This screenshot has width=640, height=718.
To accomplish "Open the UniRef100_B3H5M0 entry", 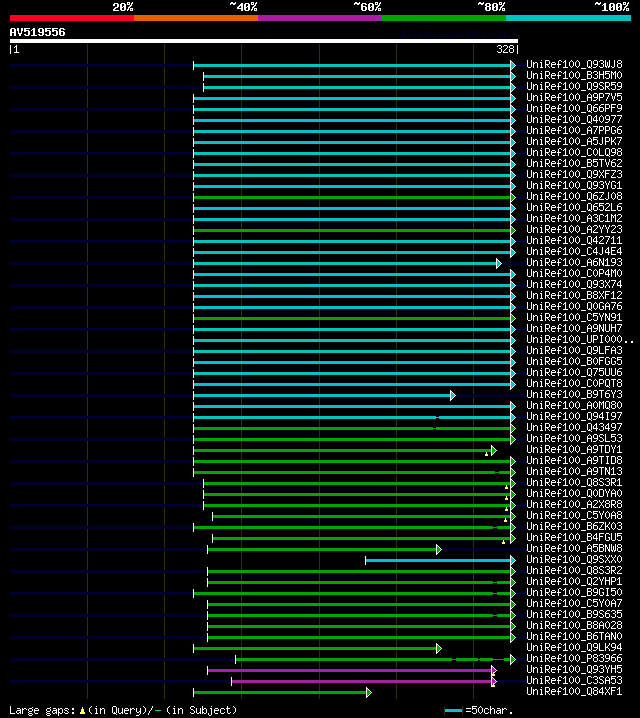I will (x=574, y=76).
